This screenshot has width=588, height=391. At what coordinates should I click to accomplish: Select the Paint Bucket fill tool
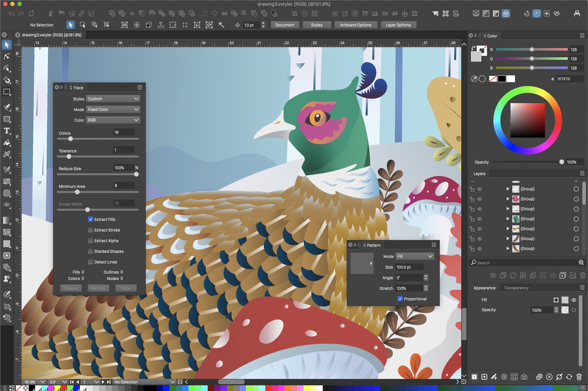coord(7,143)
